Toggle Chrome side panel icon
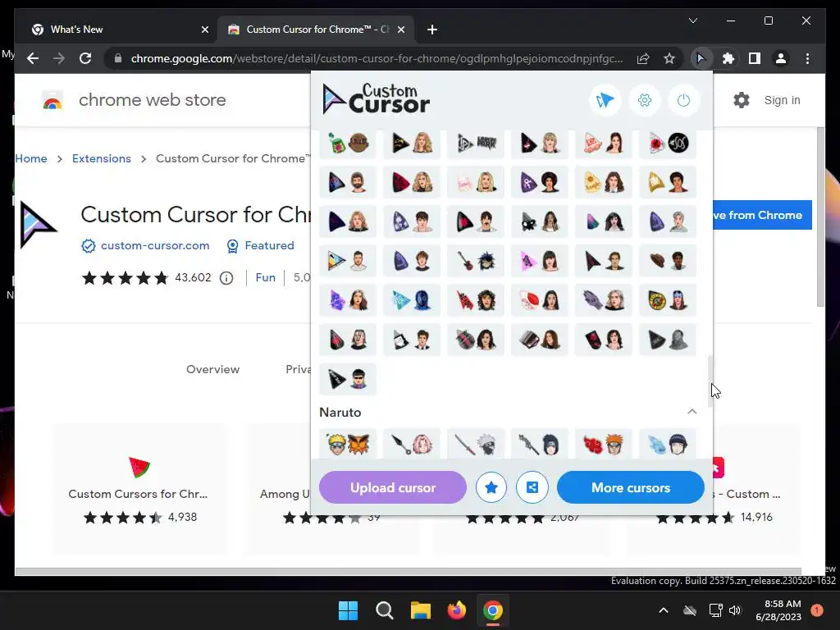This screenshot has height=630, width=840. coord(755,58)
